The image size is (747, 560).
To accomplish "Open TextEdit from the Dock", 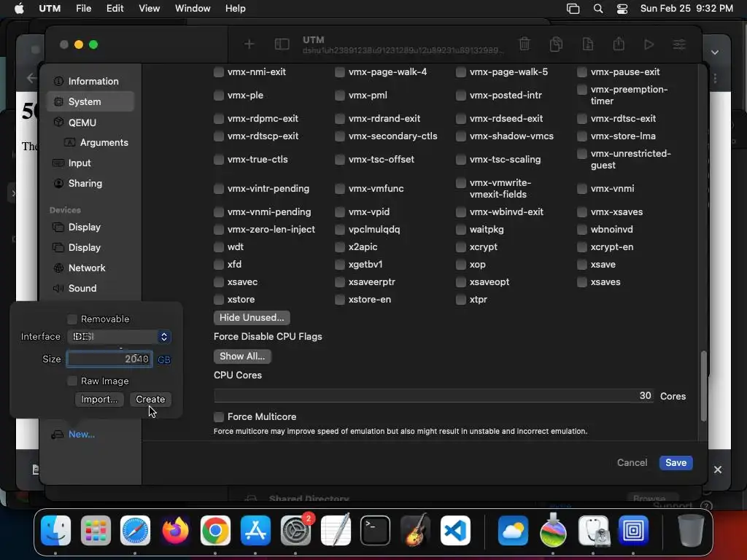I will coord(336,530).
